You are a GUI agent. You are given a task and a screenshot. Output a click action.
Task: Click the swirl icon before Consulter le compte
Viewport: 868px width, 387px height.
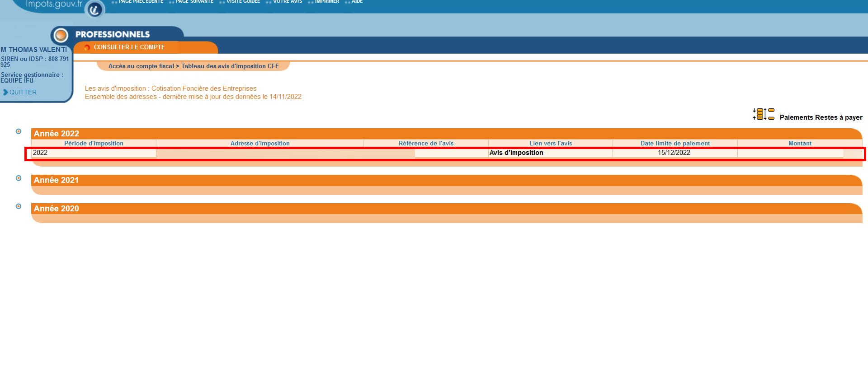click(87, 47)
